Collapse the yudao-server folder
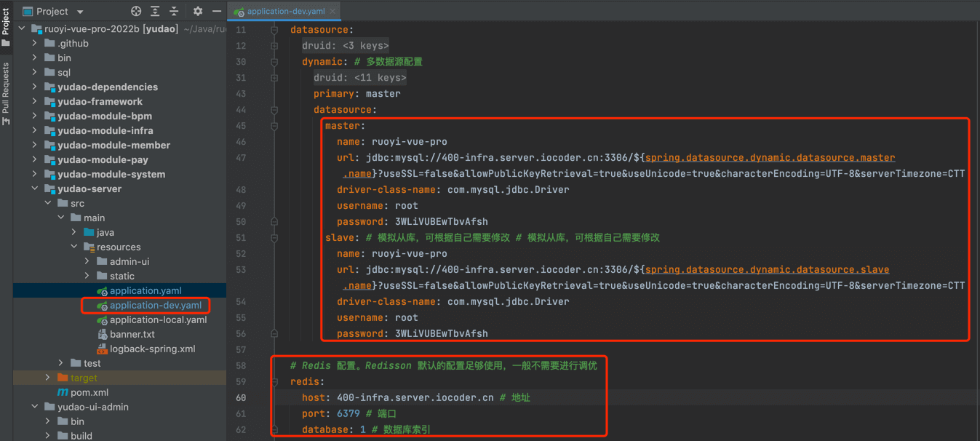The image size is (980, 441). [x=34, y=188]
